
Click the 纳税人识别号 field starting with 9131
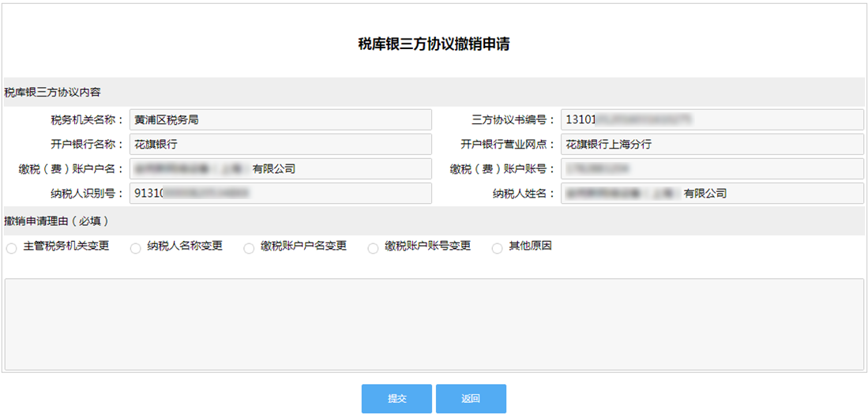tap(280, 194)
